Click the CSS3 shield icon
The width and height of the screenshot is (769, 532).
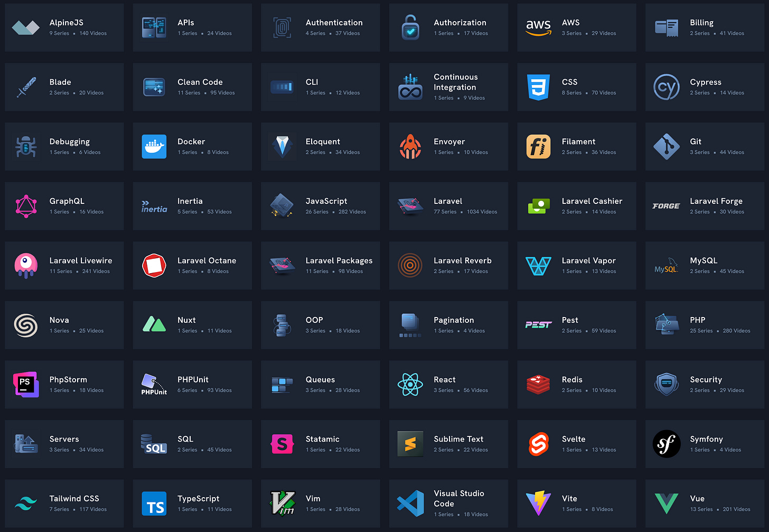pyautogui.click(x=538, y=87)
